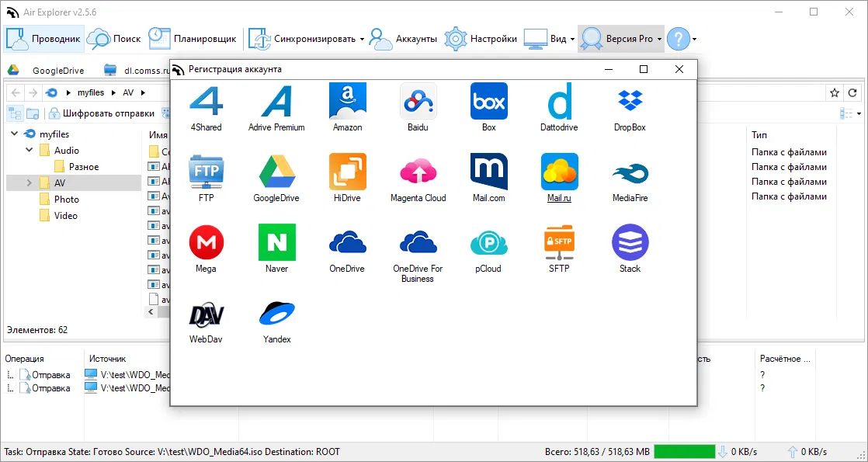This screenshot has width=868, height=462.
Task: Open the Поиск search tool
Action: coord(115,39)
